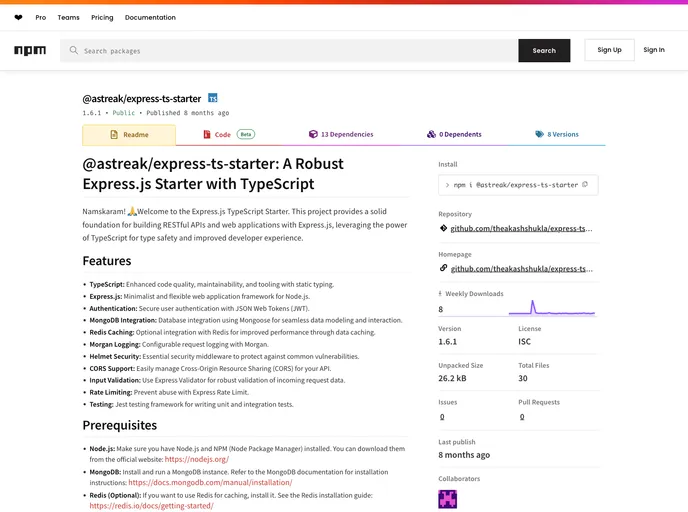The image size is (688, 512).
Task: Switch to the 13 Dependencies tab
Action: 341,134
